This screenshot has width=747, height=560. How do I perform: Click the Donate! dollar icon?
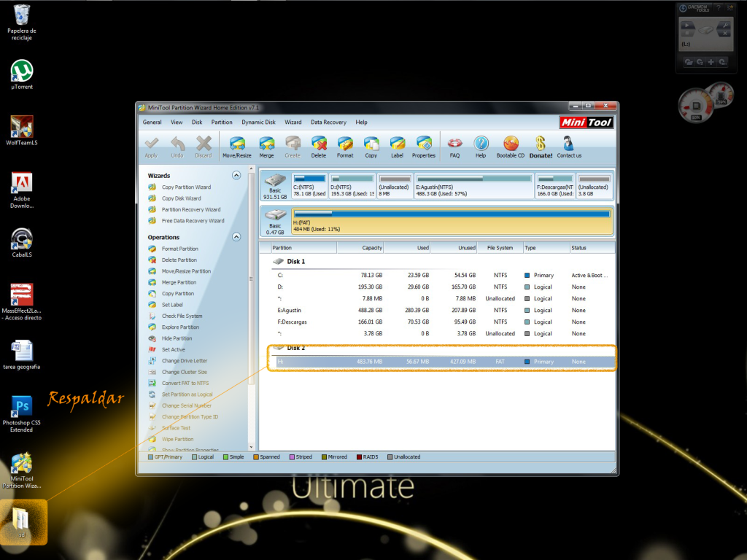(541, 146)
